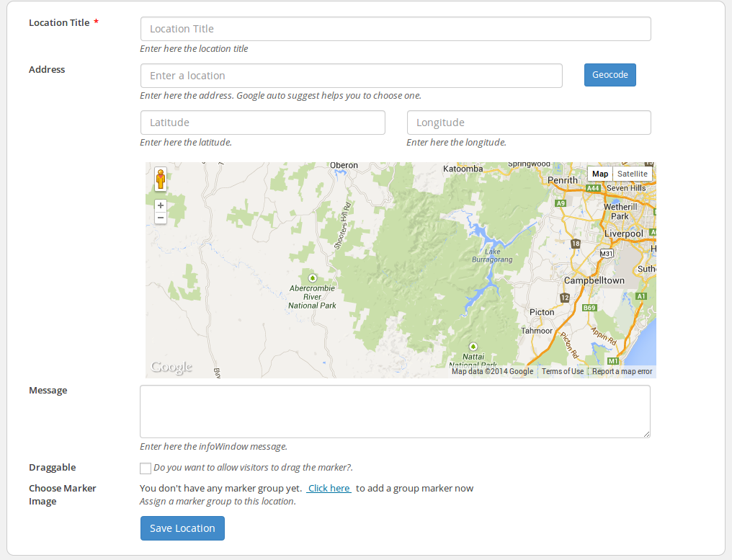The height and width of the screenshot is (560, 732).
Task: Focus the Latitude input field
Action: click(262, 123)
